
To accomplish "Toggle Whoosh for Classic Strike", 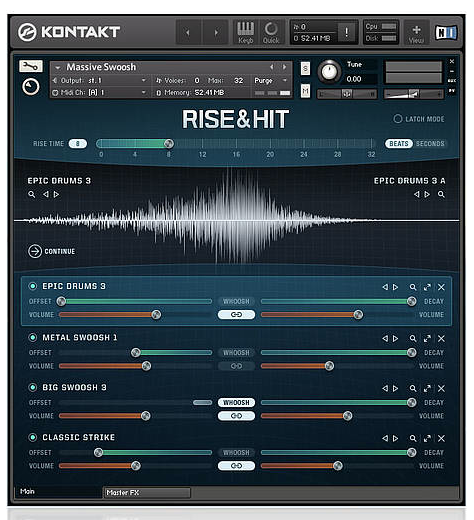I will (x=236, y=452).
